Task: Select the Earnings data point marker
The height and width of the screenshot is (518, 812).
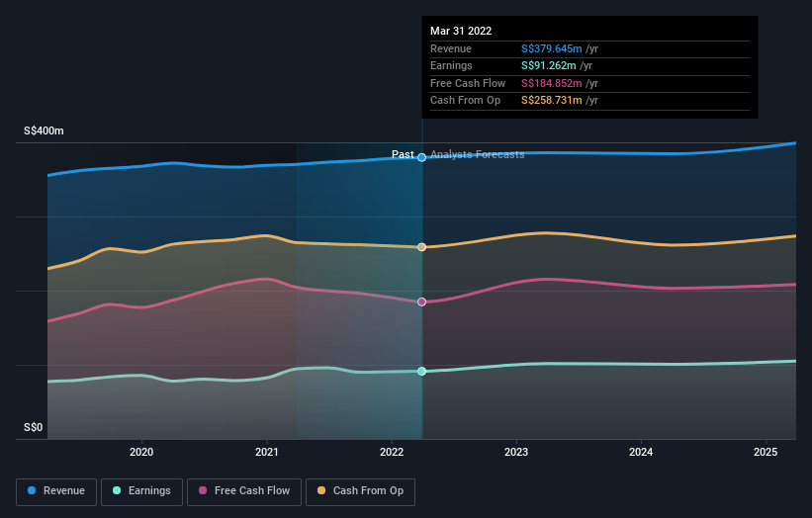Action: tap(422, 371)
